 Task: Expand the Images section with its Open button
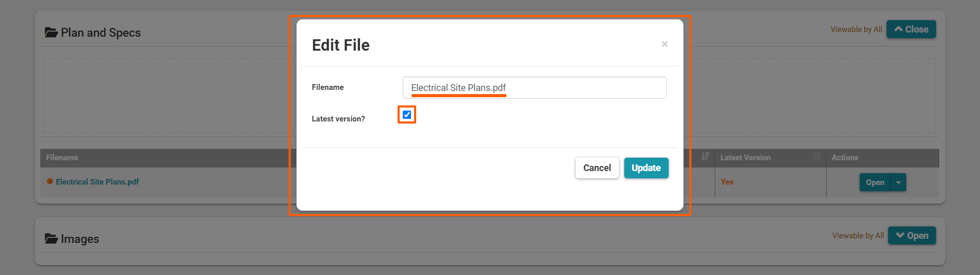[x=912, y=236]
